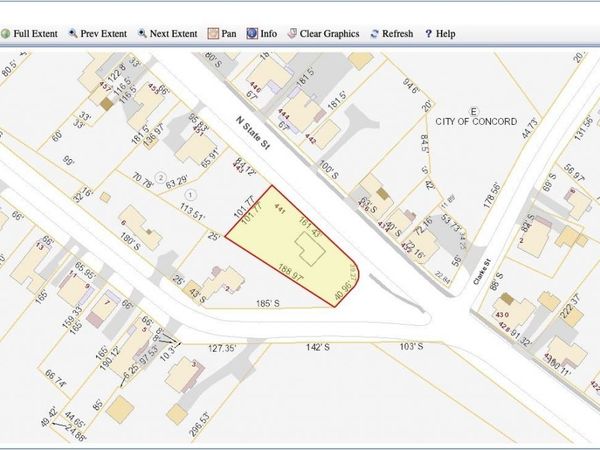Click the CITY OF CONCORD label
The height and width of the screenshot is (450, 600).
pos(476,122)
